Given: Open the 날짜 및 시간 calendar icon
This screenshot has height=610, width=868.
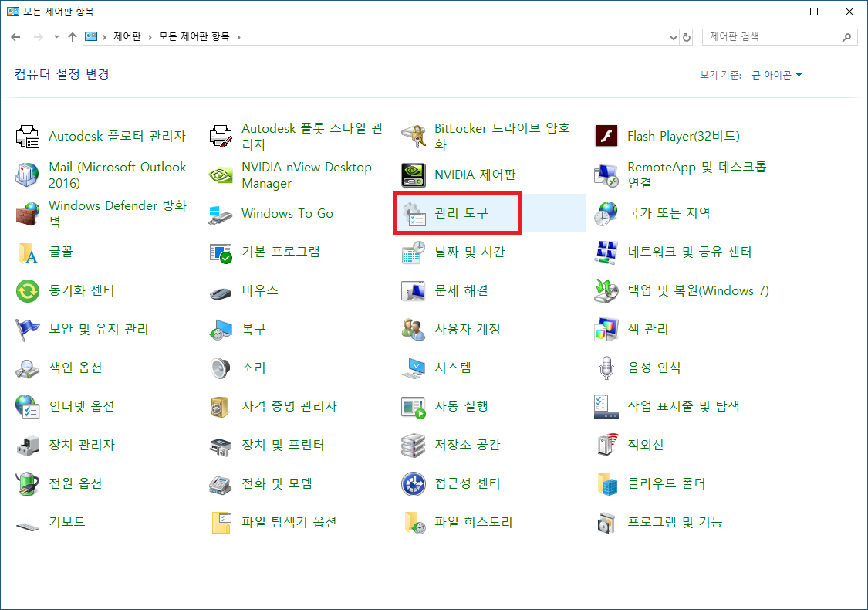Looking at the screenshot, I should (x=414, y=252).
